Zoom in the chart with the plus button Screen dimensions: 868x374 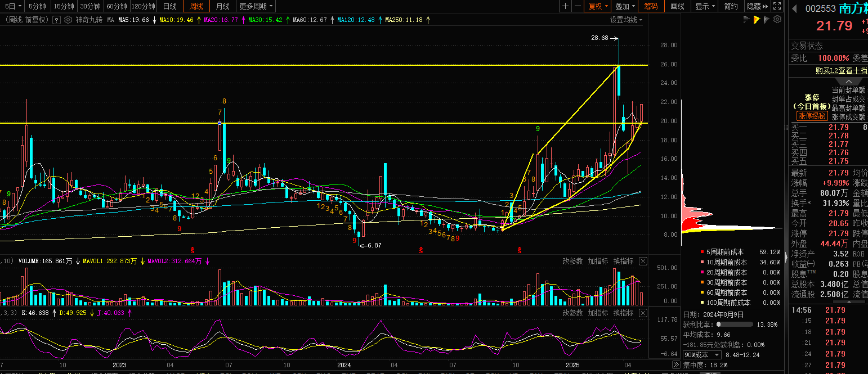click(566, 6)
